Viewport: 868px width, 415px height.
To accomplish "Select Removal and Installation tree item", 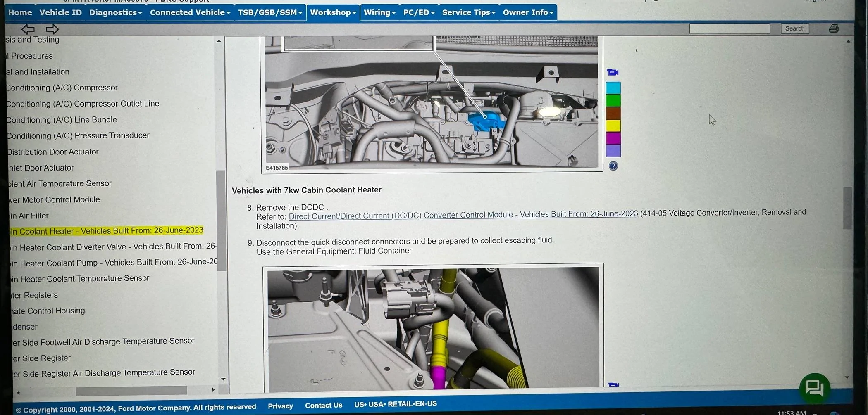I will click(38, 72).
